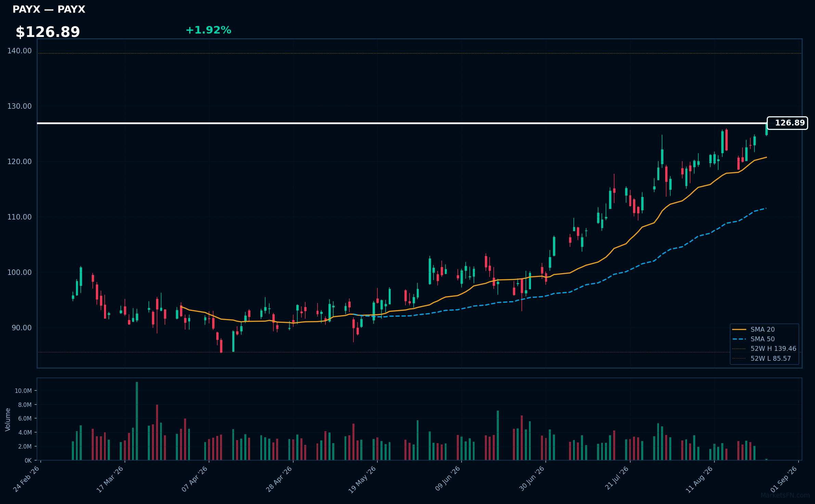
Task: Click the PAYX — PAYX chart title
Action: click(49, 9)
